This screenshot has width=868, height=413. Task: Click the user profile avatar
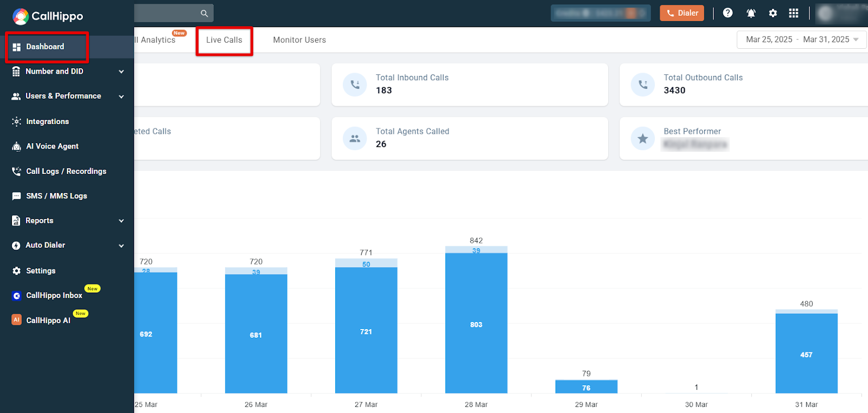[x=826, y=14]
